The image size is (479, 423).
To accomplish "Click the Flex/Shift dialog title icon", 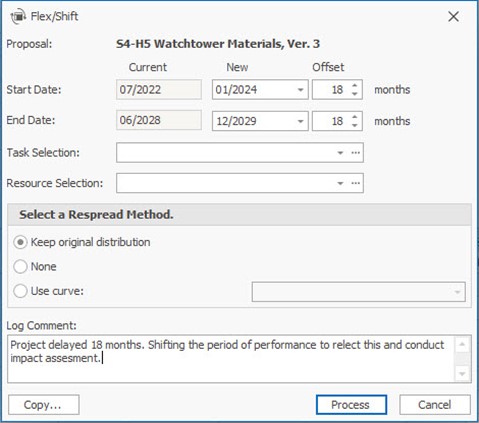I will [18, 16].
